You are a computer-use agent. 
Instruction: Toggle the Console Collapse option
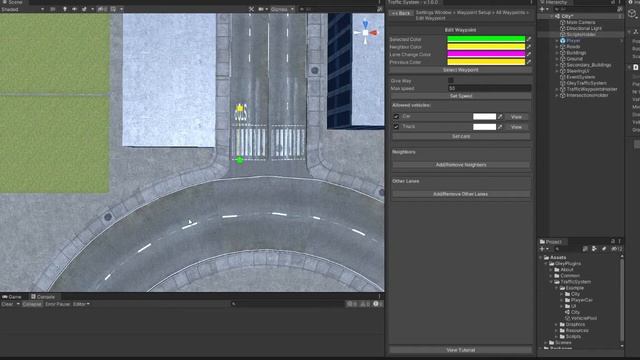pos(32,304)
